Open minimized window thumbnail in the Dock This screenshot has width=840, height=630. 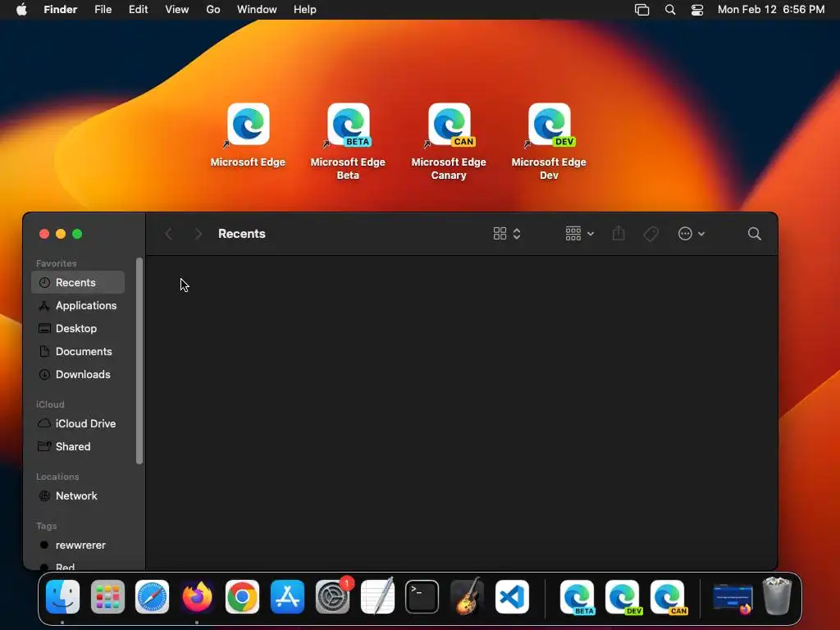733,598
